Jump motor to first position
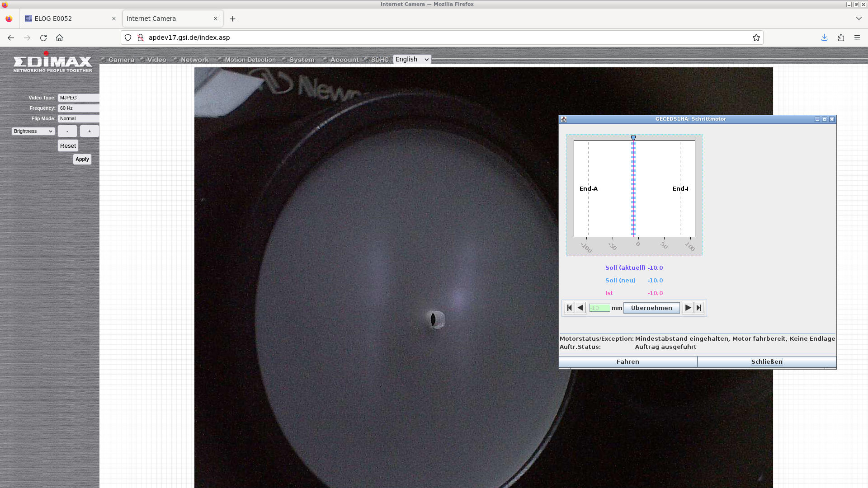Viewport: 868px width, 488px height. (x=569, y=308)
